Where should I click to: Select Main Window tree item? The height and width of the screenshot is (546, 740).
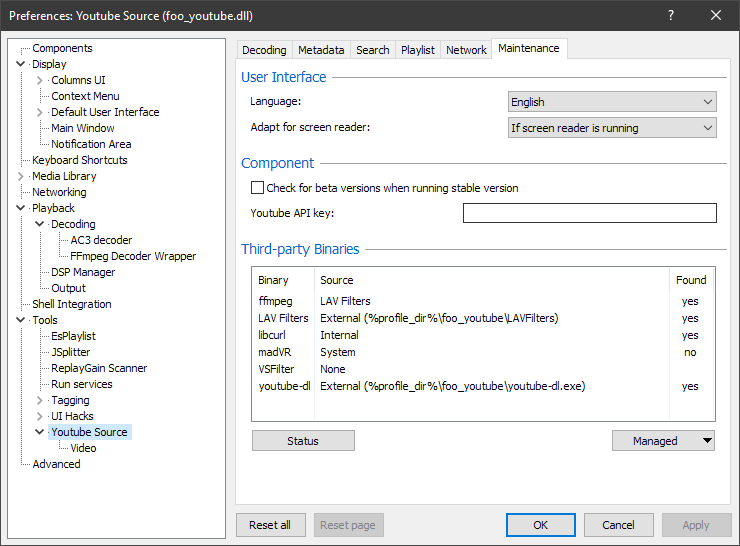83,128
